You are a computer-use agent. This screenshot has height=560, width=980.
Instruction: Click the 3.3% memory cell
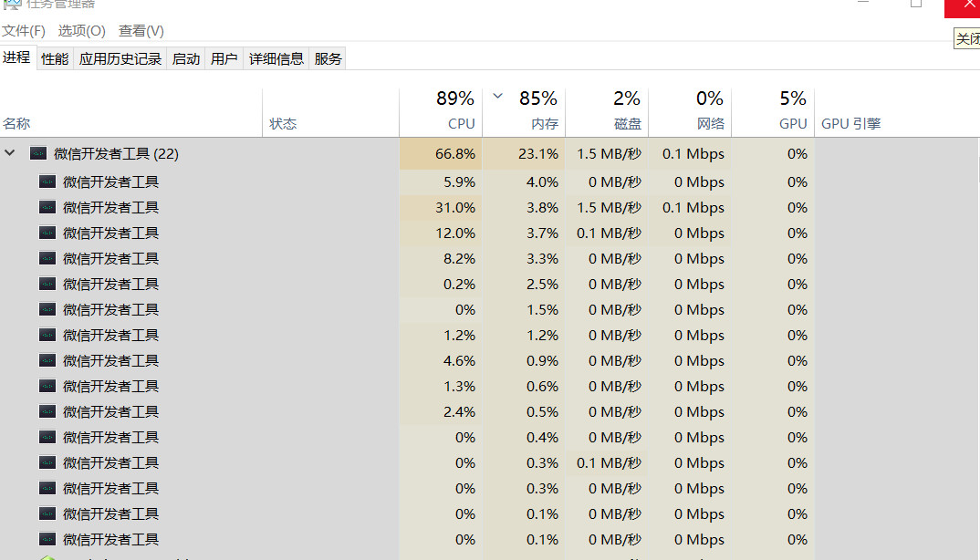pyautogui.click(x=524, y=259)
